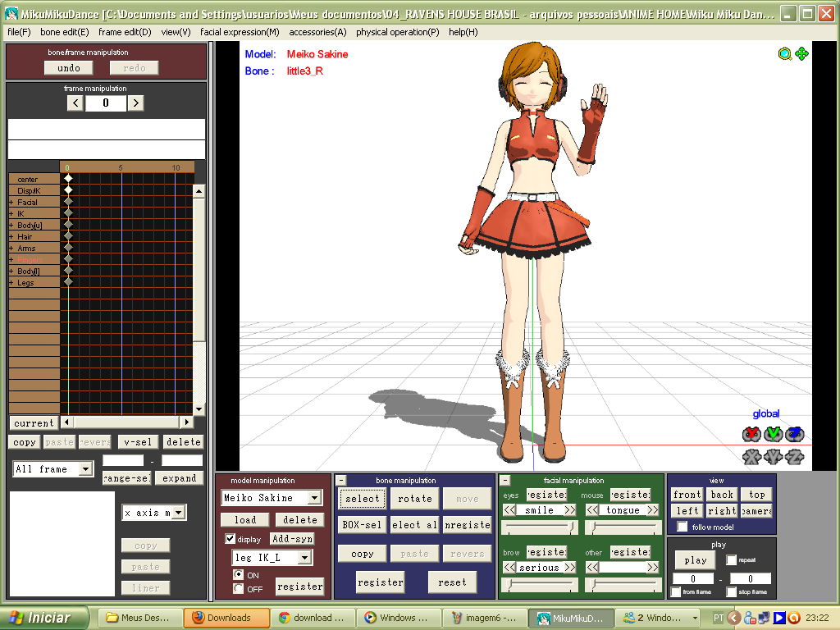Screen dimensions: 840x630
Task: Toggle the stop frame checkbox
Action: coord(731,592)
